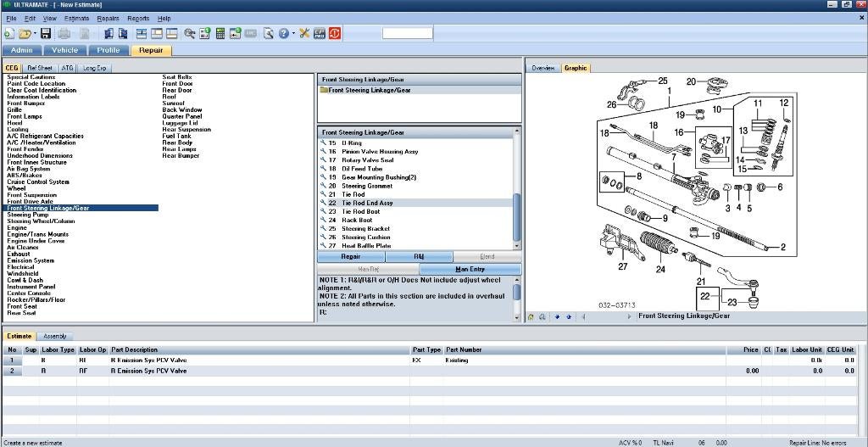
Task: Open the dropdown arrow beside the help icon
Action: point(293,34)
